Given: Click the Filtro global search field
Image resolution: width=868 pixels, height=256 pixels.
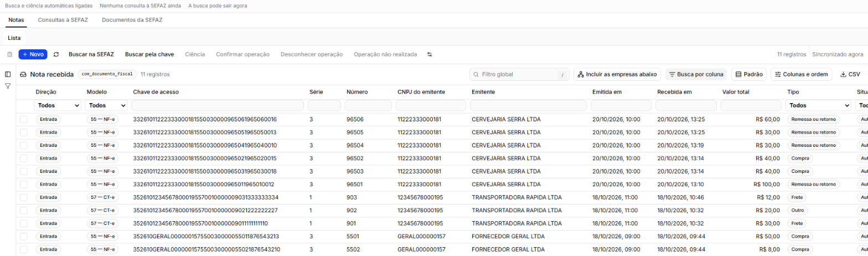Looking at the screenshot, I should (519, 74).
